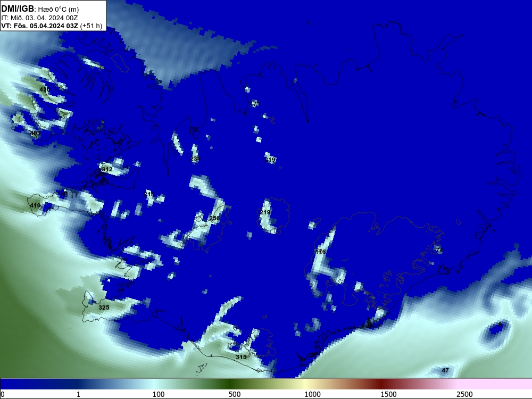Viewport: 532px width, 399px height.
Task: Click the map value 256
Action: click(x=214, y=218)
